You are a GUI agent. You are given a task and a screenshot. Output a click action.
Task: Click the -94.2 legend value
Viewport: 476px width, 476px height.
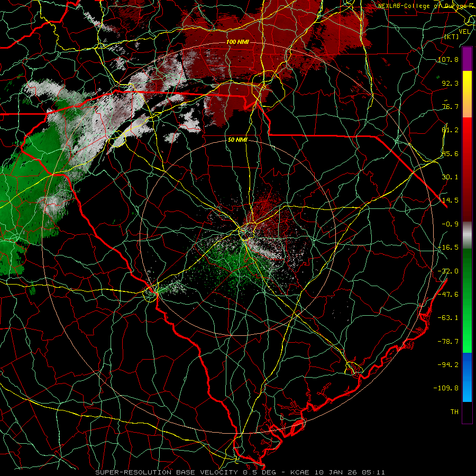tap(448, 364)
